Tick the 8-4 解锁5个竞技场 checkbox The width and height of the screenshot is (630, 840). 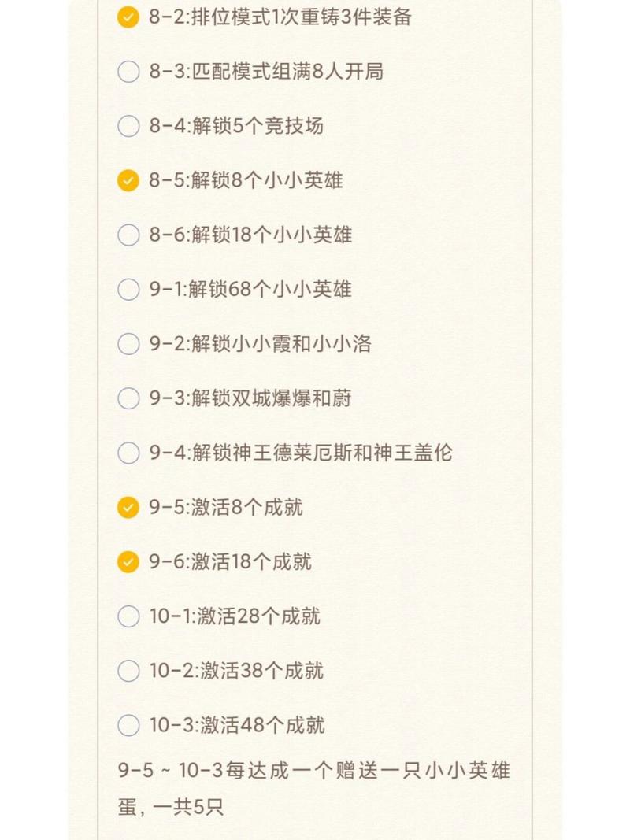click(128, 126)
